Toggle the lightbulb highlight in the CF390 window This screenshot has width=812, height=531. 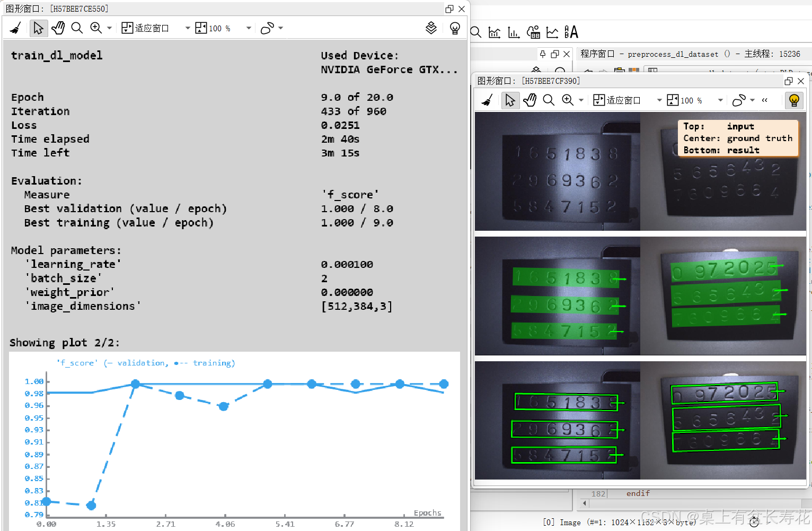point(794,100)
